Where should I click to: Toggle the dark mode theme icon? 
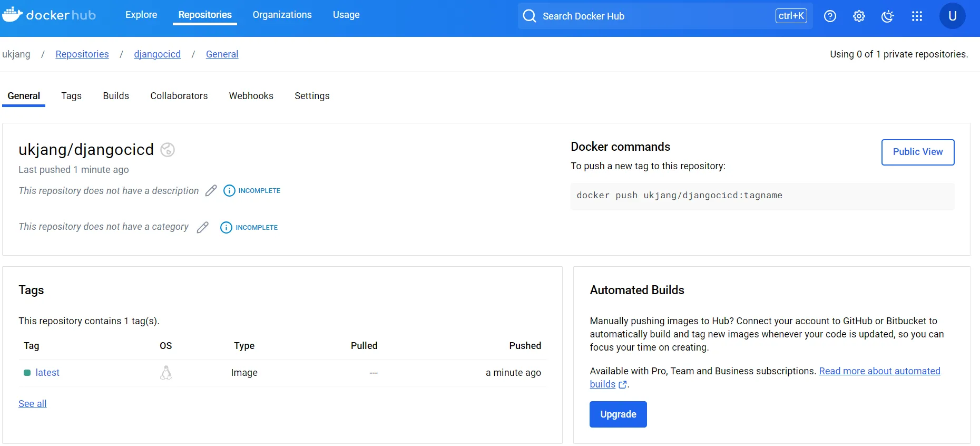[888, 16]
